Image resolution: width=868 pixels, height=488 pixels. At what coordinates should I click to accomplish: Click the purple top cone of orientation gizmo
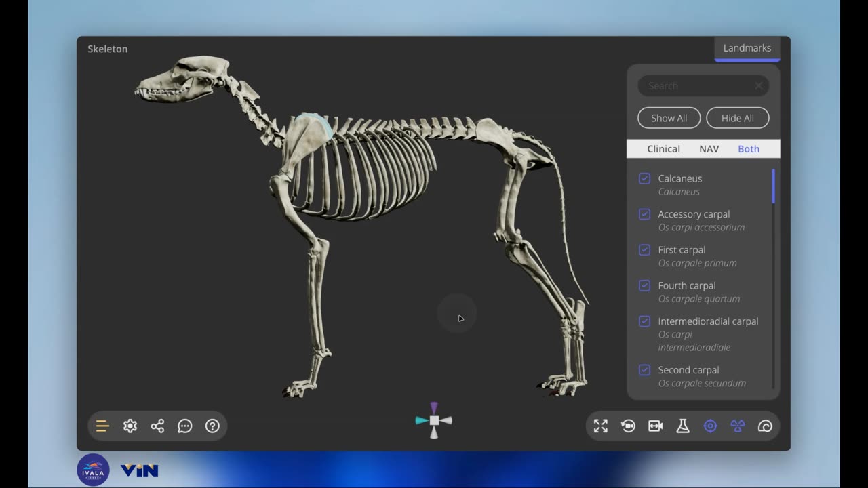coord(434,407)
